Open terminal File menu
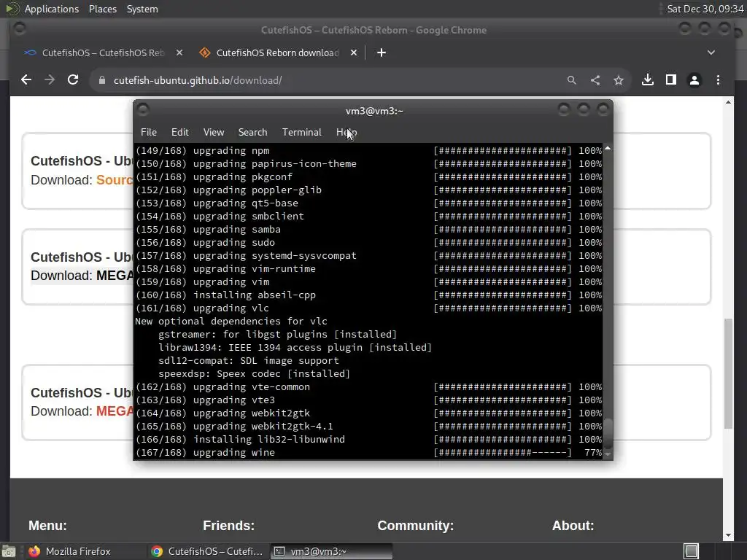Viewport: 747px width, 560px height. 149,133
